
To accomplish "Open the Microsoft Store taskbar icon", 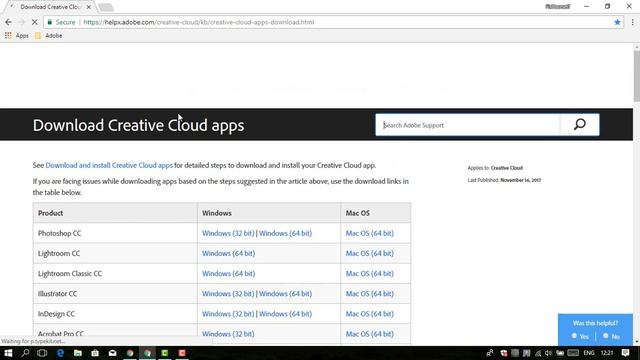I will coord(95,353).
